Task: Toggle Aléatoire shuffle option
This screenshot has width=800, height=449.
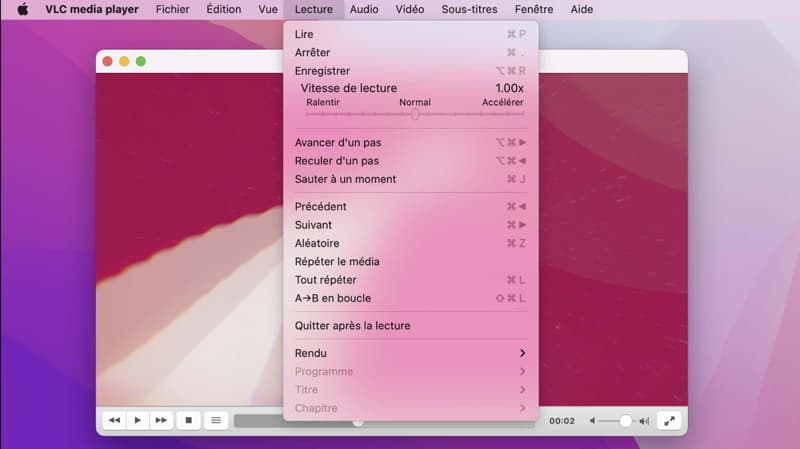Action: click(x=411, y=243)
